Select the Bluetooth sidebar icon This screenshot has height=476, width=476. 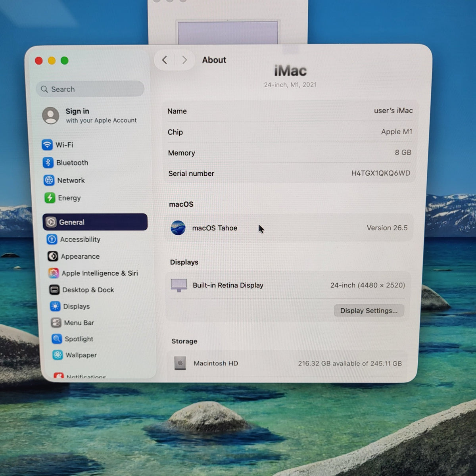click(x=48, y=163)
